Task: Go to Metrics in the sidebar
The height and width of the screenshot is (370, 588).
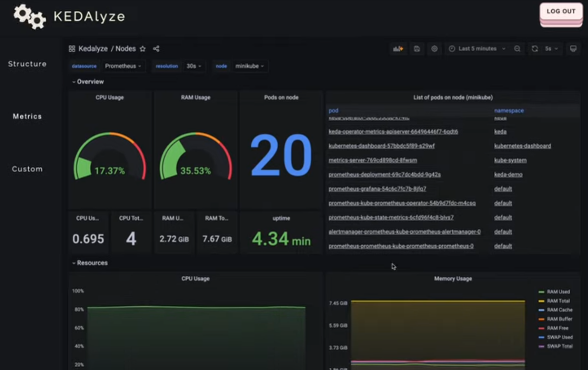Action: (27, 116)
